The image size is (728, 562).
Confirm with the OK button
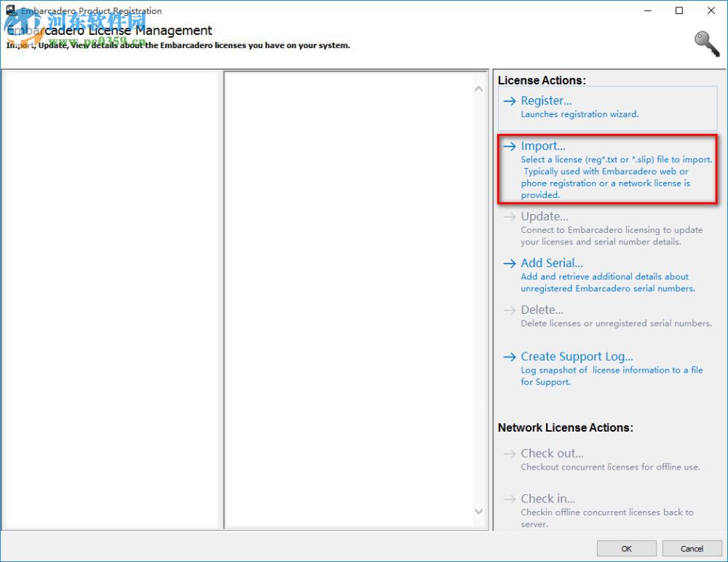626,548
